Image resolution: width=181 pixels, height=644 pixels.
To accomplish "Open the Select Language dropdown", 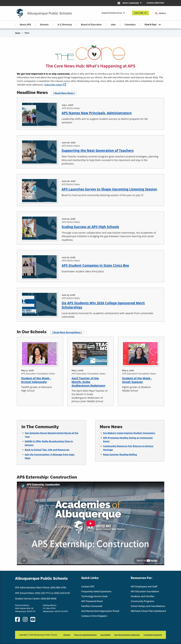I will pyautogui.click(x=132, y=3).
